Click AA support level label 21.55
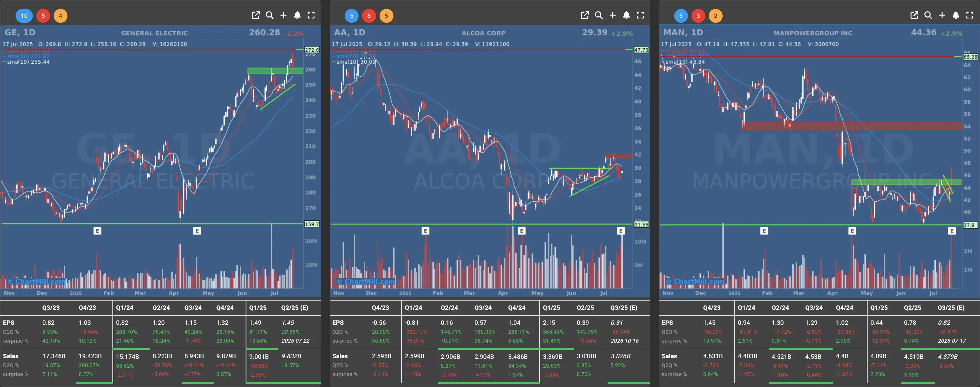This screenshot has height=387, width=980. 641,225
